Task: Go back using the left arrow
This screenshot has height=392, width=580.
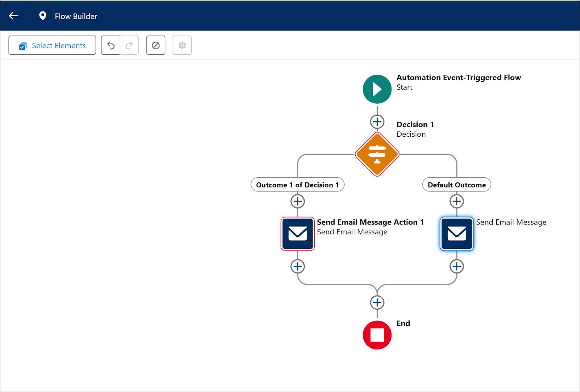Action: [13, 16]
